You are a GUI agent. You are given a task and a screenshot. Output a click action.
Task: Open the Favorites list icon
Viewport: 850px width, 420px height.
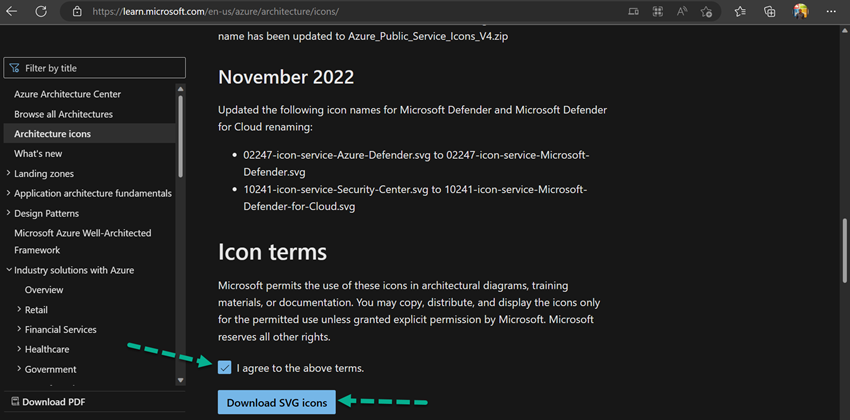[740, 11]
